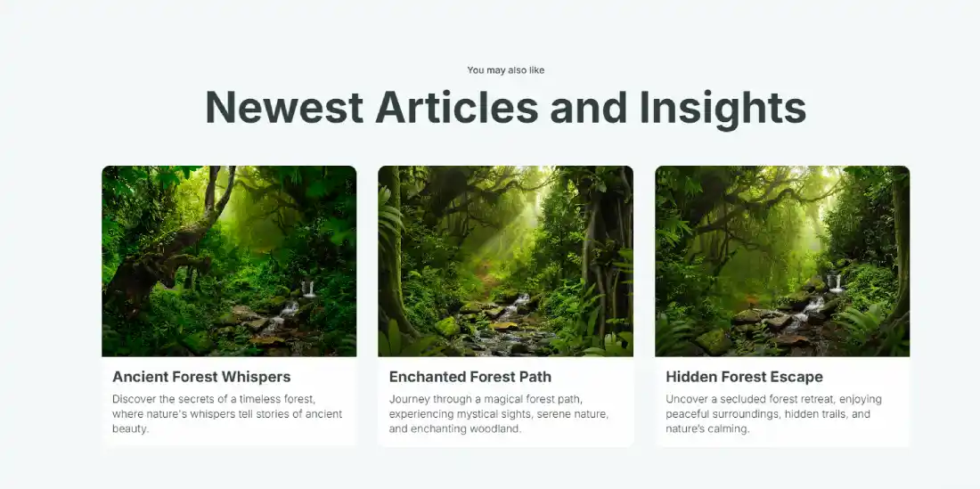
Task: Click the 'and enchanting woodland.' text line
Action: (455, 428)
